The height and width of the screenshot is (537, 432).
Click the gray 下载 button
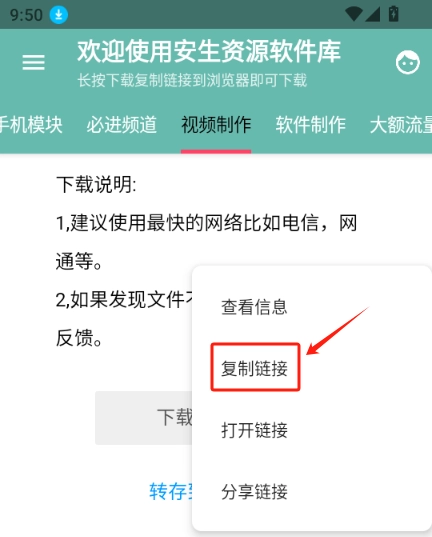144,418
